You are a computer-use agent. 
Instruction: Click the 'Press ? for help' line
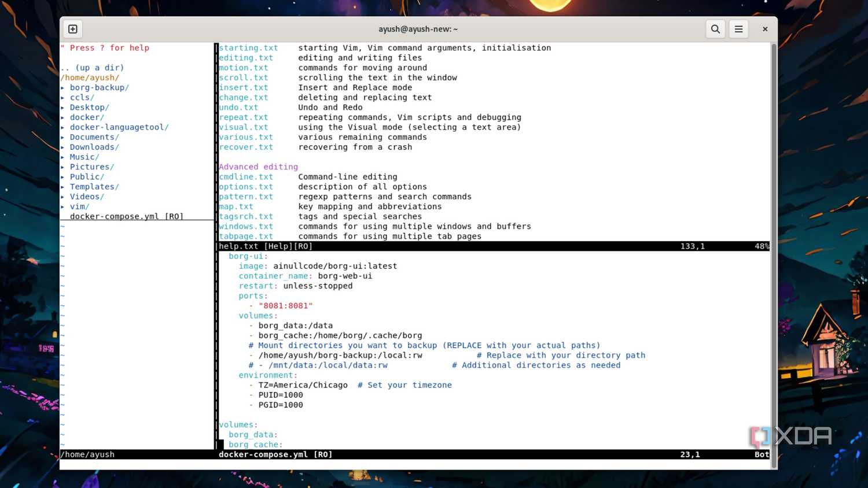tap(105, 48)
